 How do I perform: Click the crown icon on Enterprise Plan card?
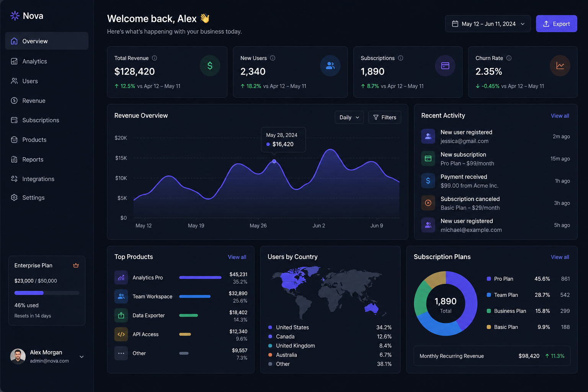point(76,265)
